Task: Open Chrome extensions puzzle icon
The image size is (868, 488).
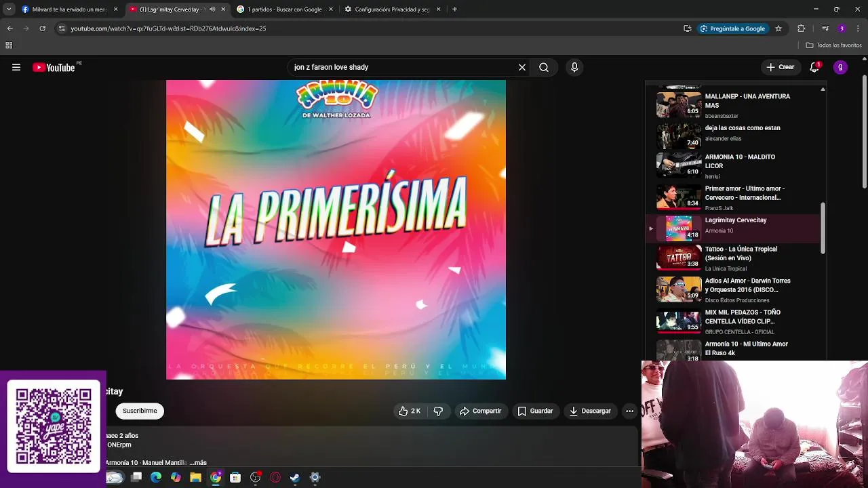Action: point(802,28)
